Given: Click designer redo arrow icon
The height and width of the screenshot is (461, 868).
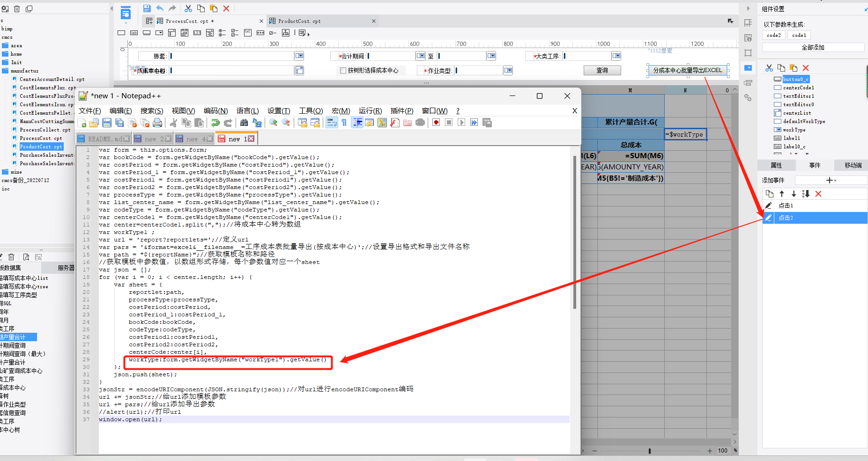Looking at the screenshot, I should (172, 8).
